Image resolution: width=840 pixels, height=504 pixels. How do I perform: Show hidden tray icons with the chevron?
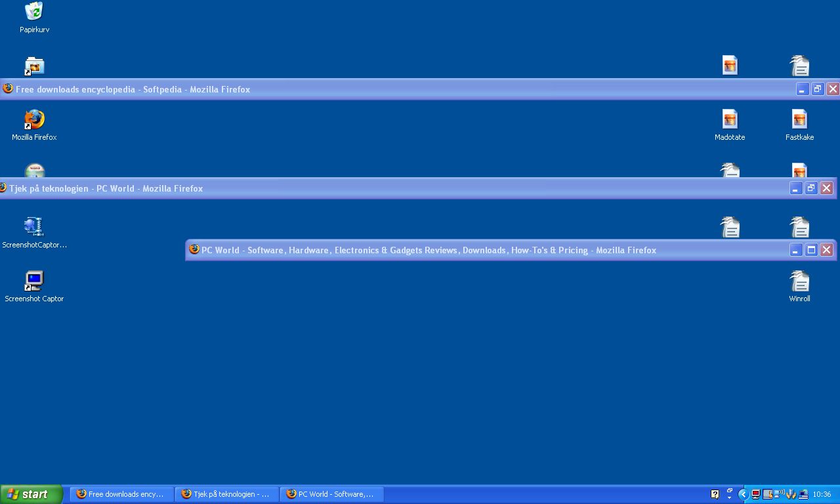coord(744,494)
